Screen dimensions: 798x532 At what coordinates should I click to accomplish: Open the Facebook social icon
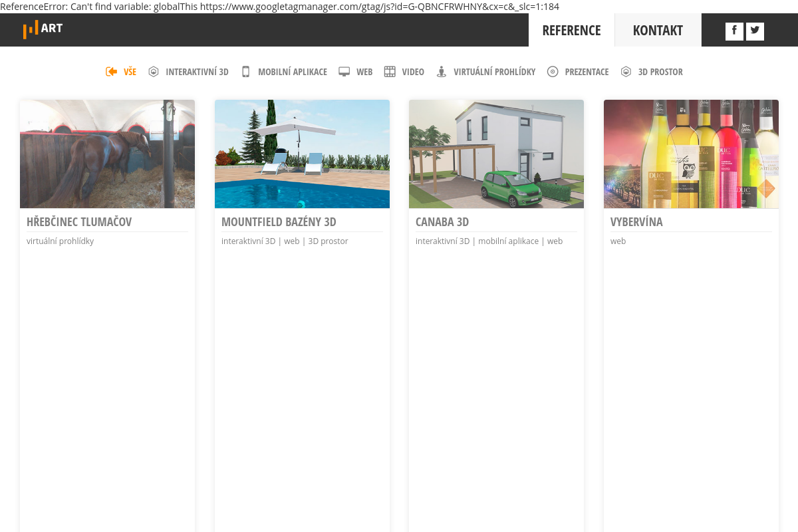coord(734,31)
